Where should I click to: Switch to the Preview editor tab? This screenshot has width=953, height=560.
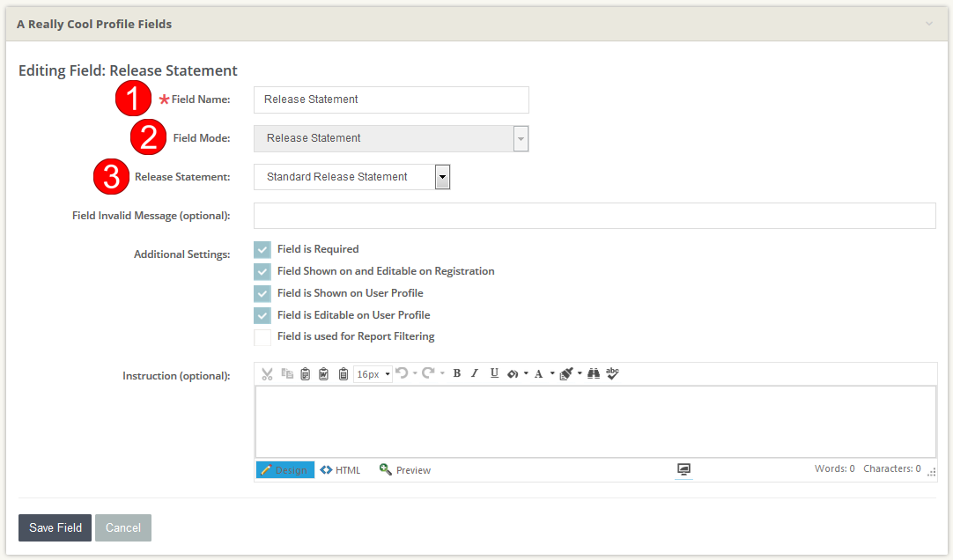pyautogui.click(x=405, y=470)
